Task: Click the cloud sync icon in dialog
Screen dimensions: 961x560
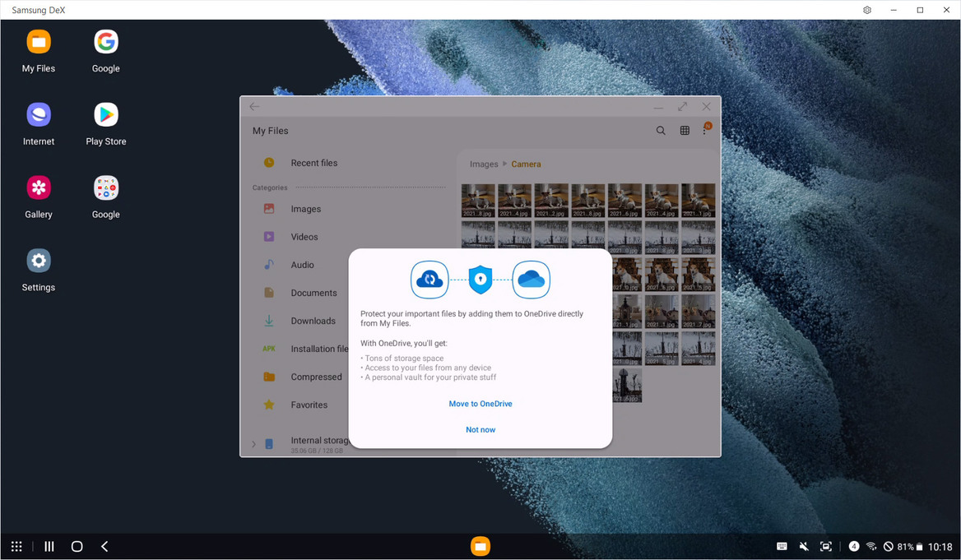Action: 429,280
